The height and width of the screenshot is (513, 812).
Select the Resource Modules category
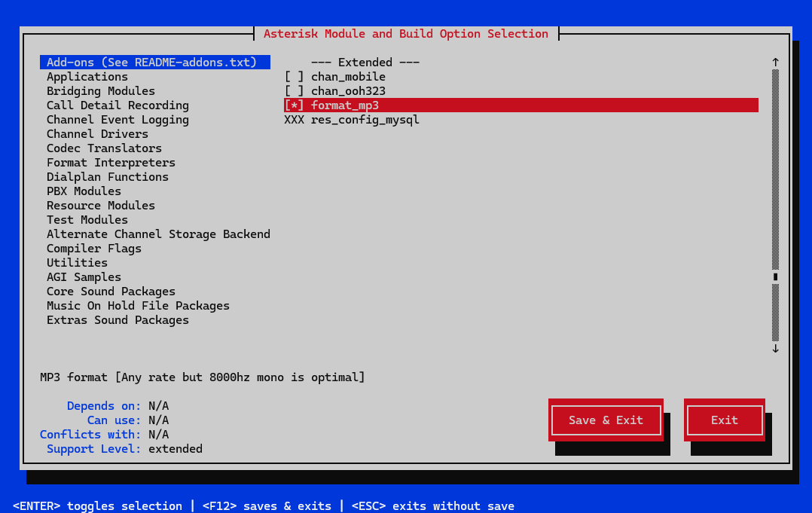tap(101, 206)
